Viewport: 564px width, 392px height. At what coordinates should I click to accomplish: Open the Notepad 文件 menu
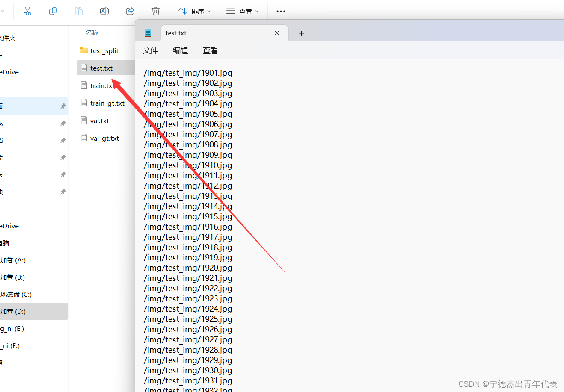(151, 50)
